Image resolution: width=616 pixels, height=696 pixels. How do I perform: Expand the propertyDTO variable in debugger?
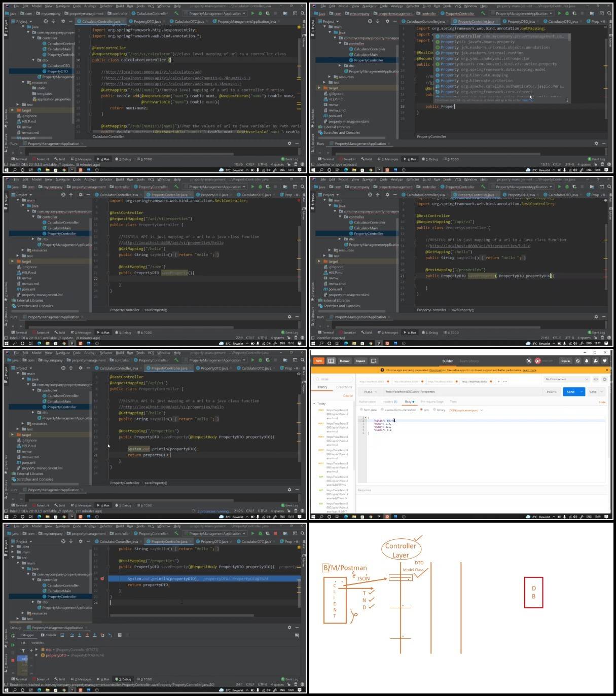(37, 655)
